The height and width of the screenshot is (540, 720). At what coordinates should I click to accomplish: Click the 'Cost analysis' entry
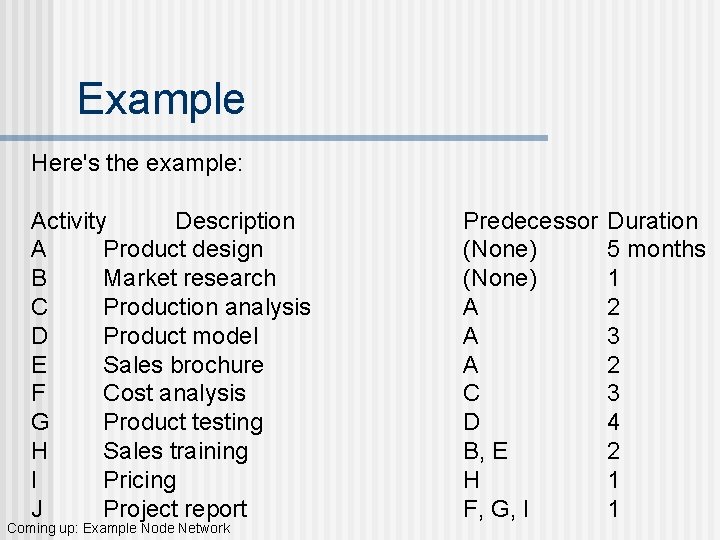coord(174,394)
